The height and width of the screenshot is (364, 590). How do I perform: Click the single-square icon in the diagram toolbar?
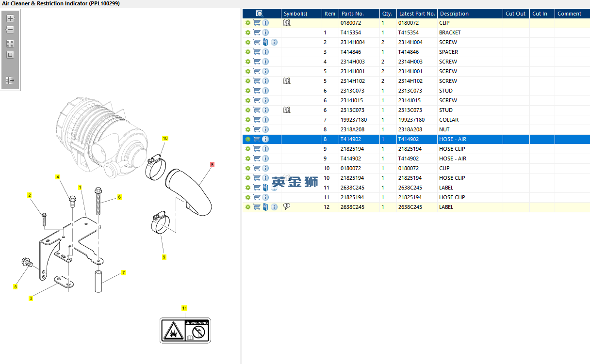(10, 55)
